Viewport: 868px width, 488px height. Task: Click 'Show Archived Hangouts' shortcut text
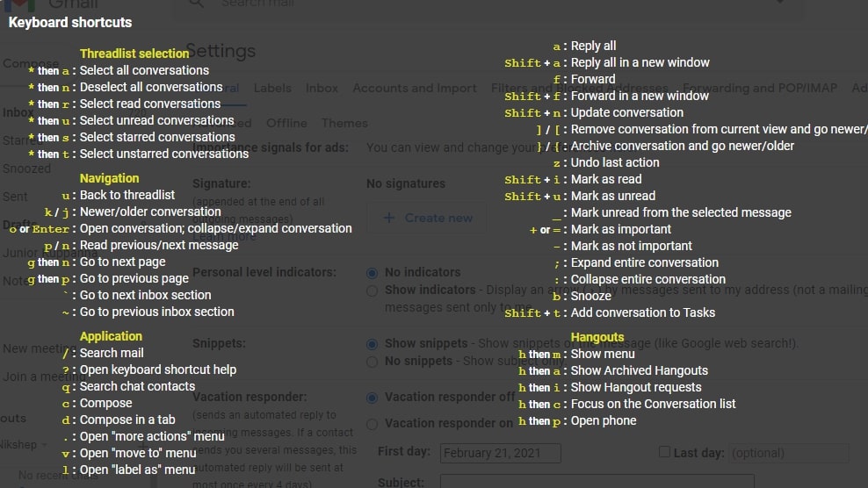click(640, 370)
